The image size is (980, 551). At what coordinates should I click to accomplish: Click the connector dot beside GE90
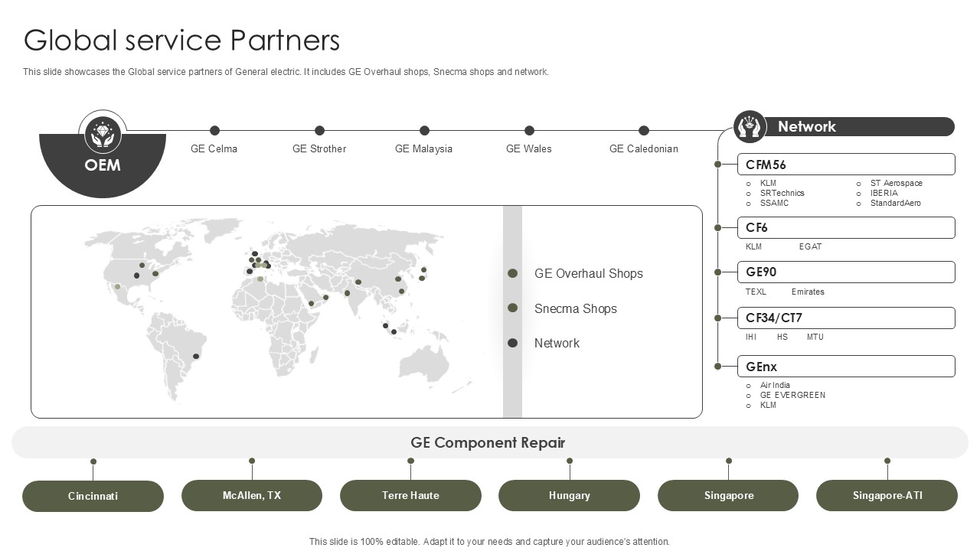717,272
